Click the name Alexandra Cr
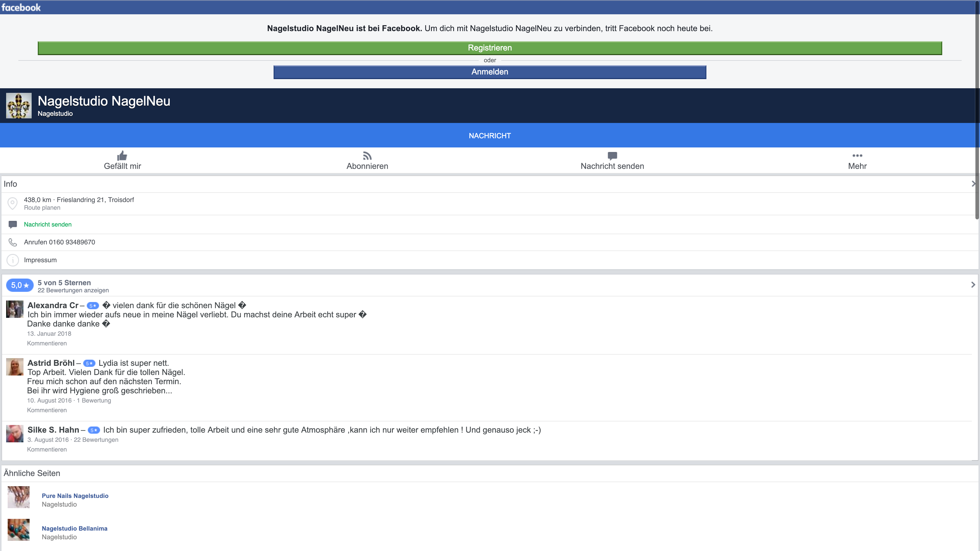Viewport: 980px width, 551px height. pyautogui.click(x=53, y=305)
